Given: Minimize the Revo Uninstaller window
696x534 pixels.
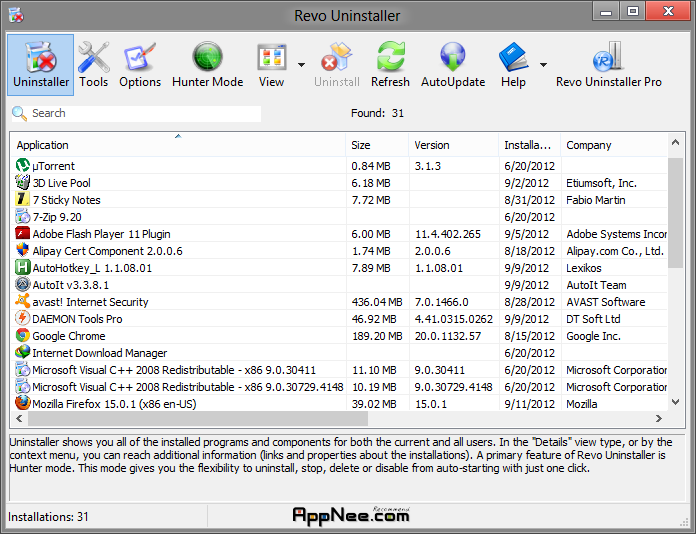Looking at the screenshot, I should (x=605, y=11).
